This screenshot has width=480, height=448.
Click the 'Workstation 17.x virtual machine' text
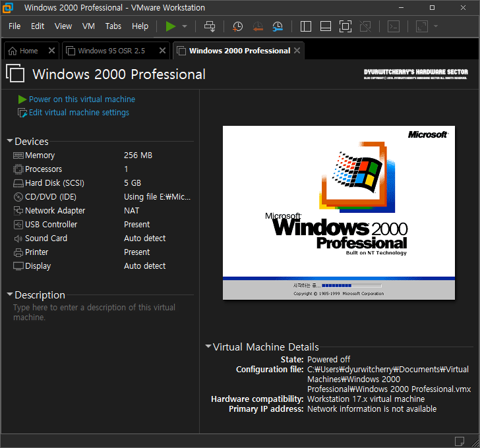[366, 399]
